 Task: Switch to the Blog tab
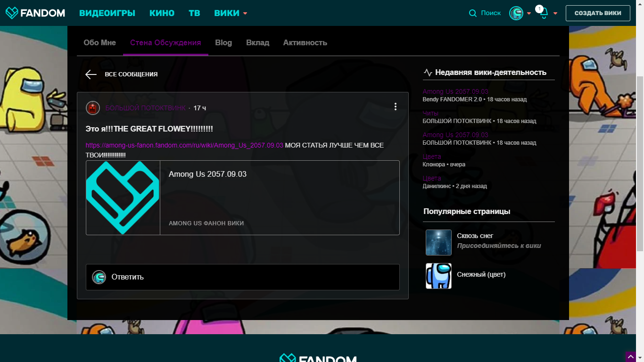[223, 42]
